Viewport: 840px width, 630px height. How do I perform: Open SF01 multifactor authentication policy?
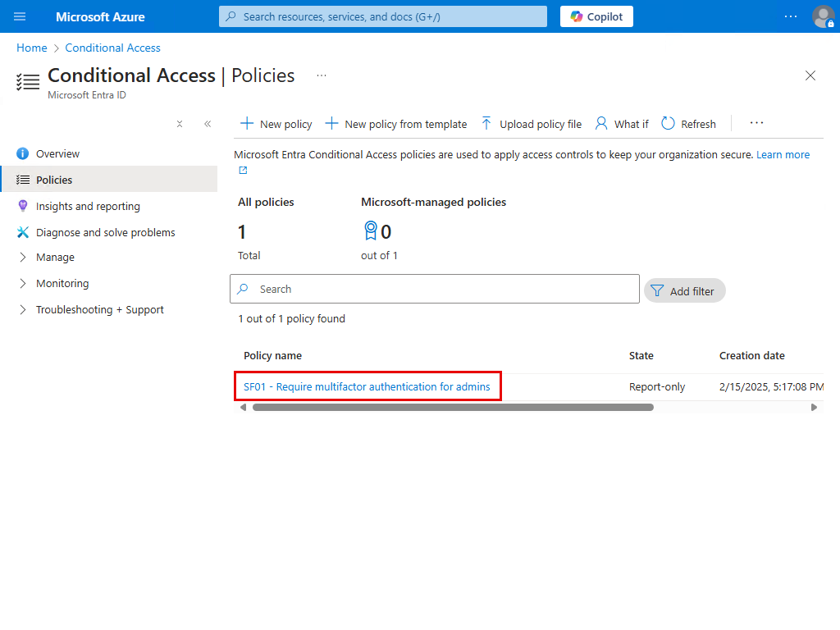(367, 386)
